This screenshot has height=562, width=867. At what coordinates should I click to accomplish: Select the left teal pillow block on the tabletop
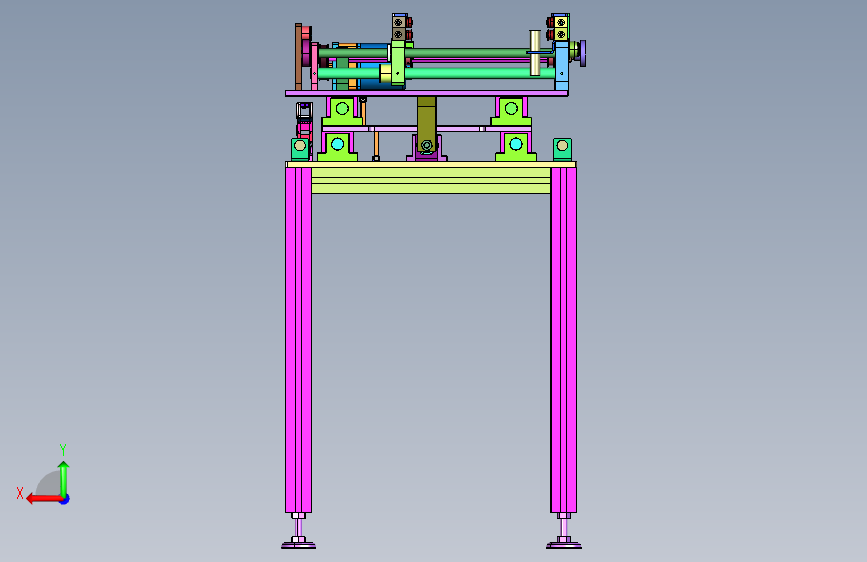(x=300, y=149)
